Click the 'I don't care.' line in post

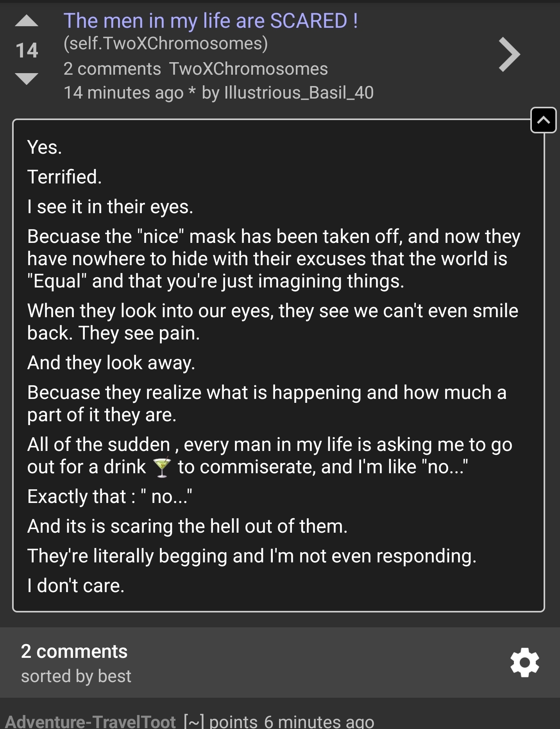pos(76,585)
